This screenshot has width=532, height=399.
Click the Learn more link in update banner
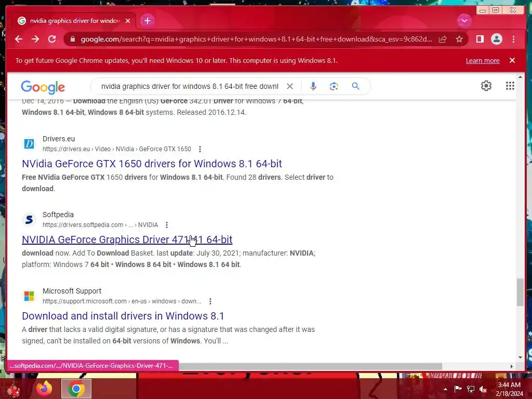pos(483,60)
